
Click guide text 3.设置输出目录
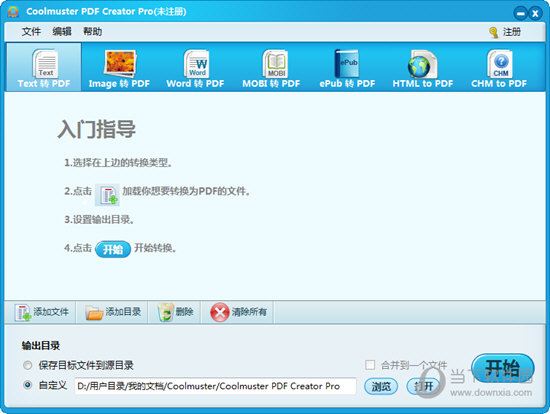(x=99, y=220)
